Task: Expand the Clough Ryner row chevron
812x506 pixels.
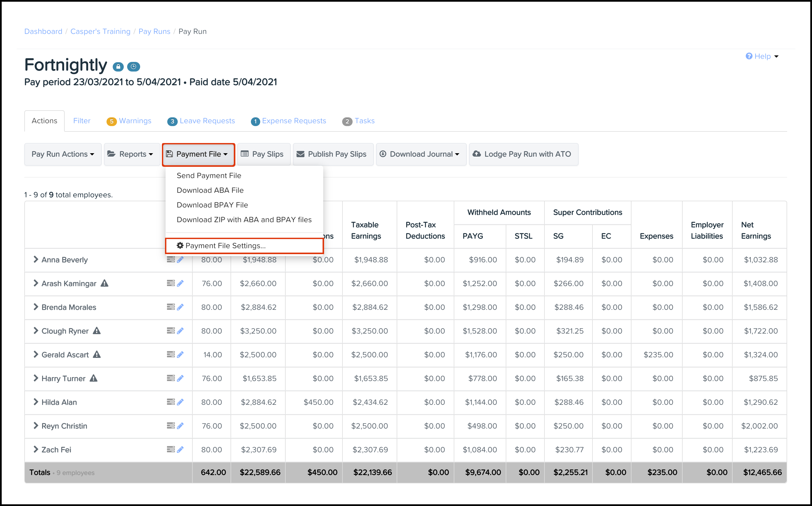Action: (x=35, y=331)
